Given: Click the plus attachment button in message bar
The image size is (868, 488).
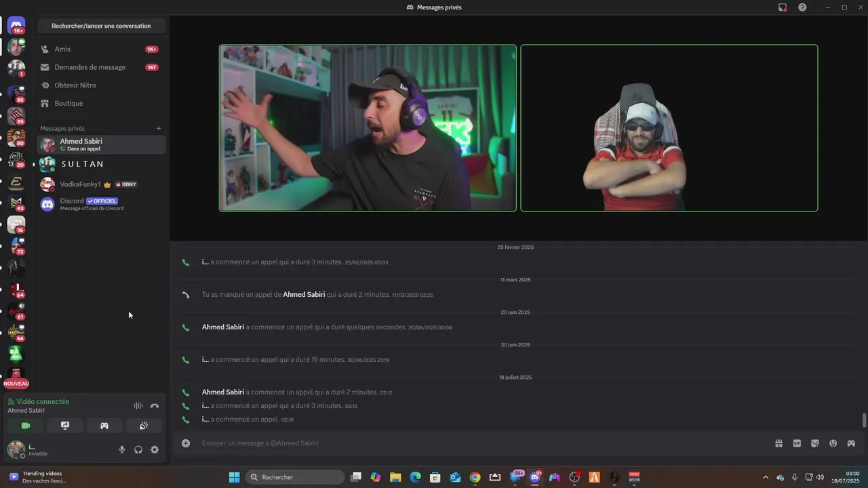Looking at the screenshot, I should 186,443.
